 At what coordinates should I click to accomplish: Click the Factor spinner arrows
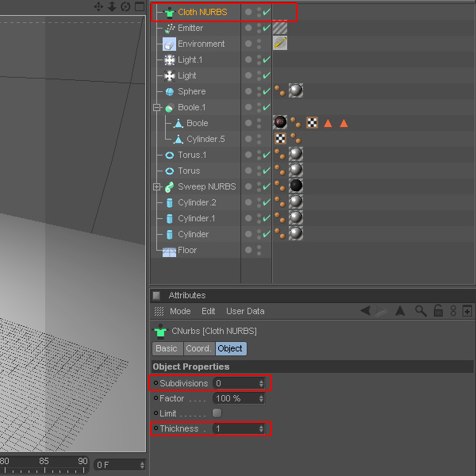[x=261, y=398]
